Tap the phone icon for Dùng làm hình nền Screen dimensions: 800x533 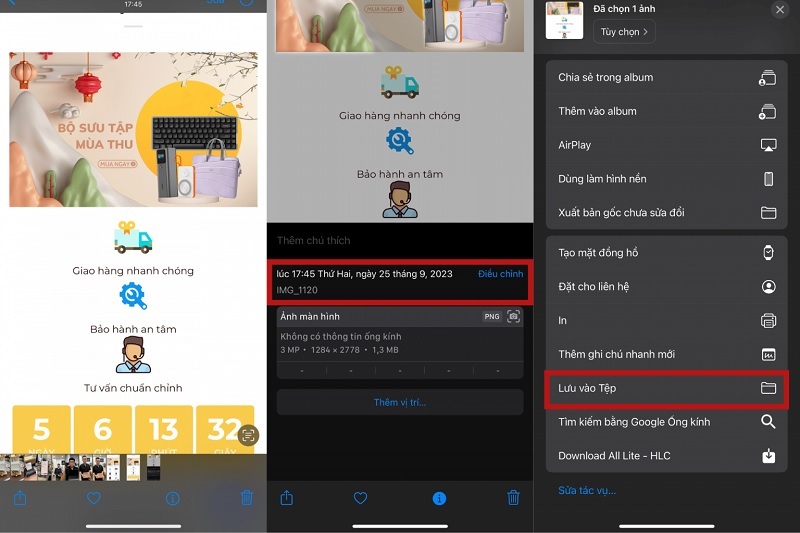tap(768, 179)
